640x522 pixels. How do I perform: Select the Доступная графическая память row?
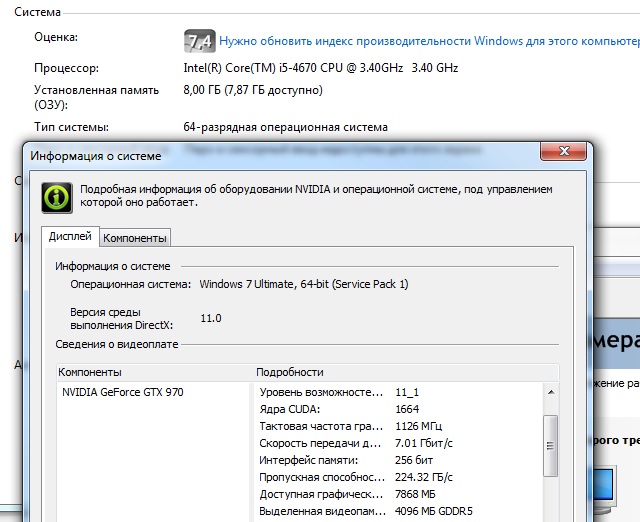400,494
